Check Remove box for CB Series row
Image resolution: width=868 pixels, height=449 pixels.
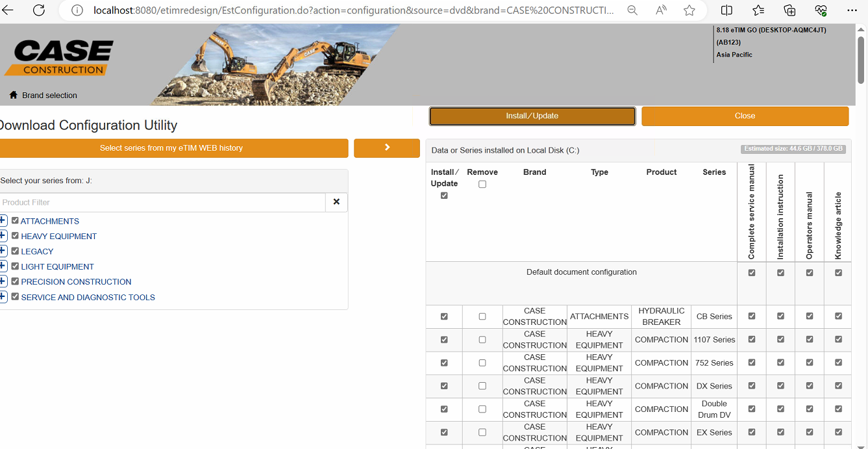[x=482, y=316]
